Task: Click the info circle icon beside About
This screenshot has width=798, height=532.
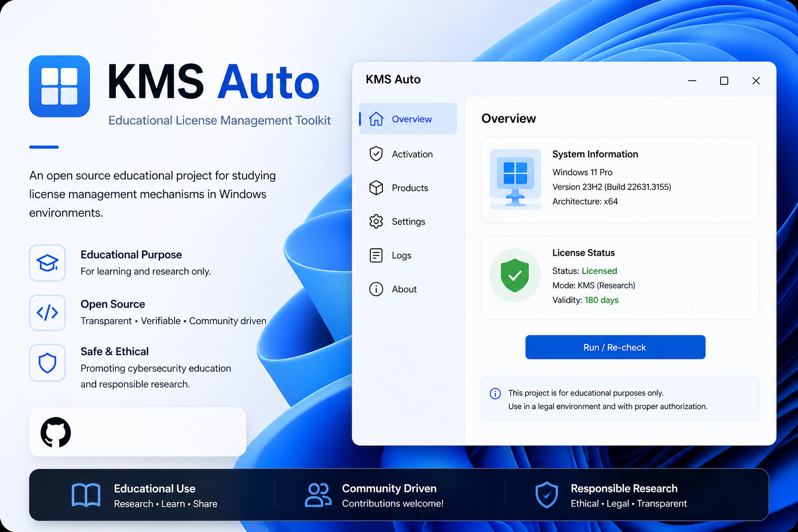Action: point(376,289)
